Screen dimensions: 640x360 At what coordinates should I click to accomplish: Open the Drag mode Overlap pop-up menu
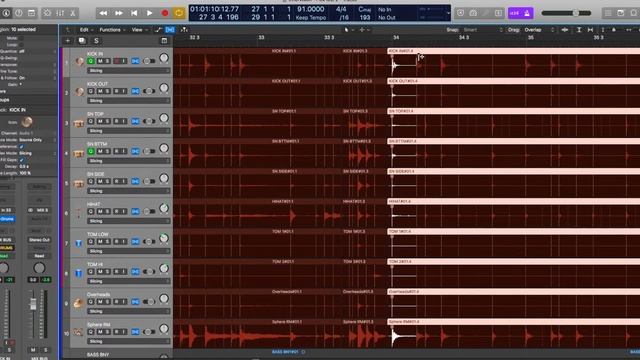539,30
